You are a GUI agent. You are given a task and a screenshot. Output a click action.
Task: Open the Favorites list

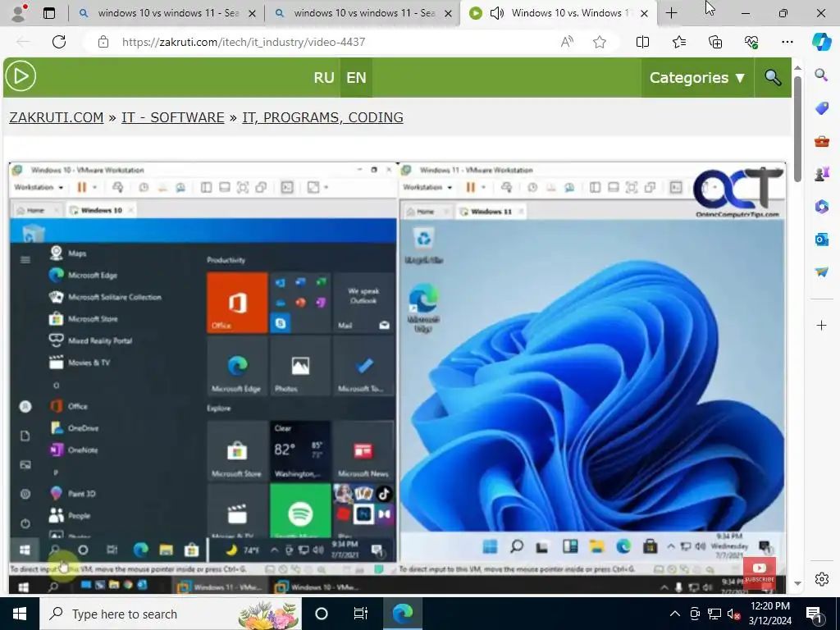click(678, 42)
